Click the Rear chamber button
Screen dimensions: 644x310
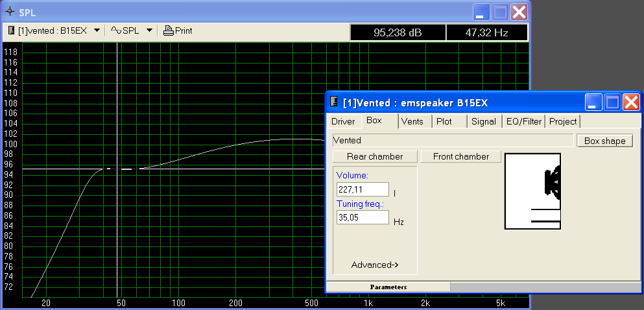point(375,156)
